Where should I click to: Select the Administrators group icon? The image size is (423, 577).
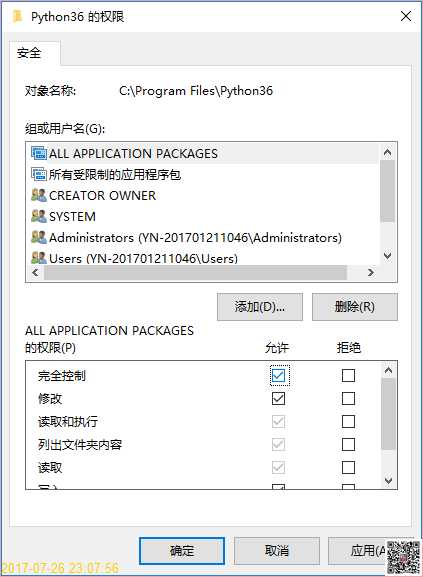(39, 237)
